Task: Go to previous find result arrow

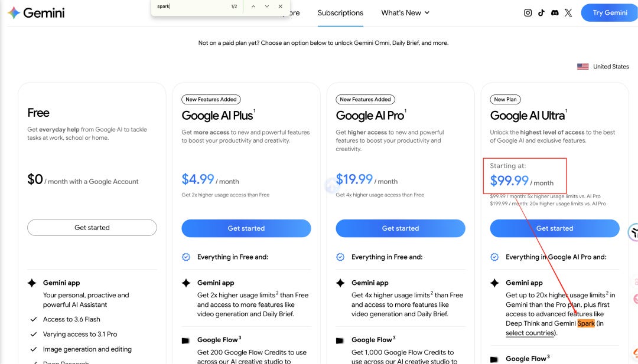Action: coord(253,6)
